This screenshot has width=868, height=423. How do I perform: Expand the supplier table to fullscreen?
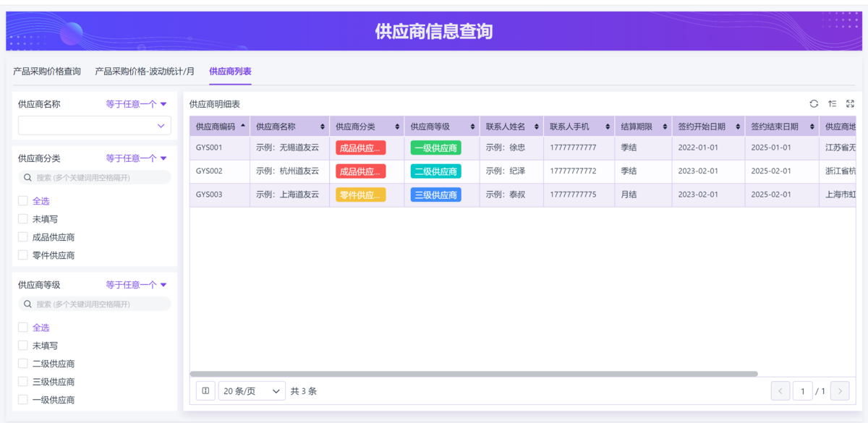coord(850,104)
